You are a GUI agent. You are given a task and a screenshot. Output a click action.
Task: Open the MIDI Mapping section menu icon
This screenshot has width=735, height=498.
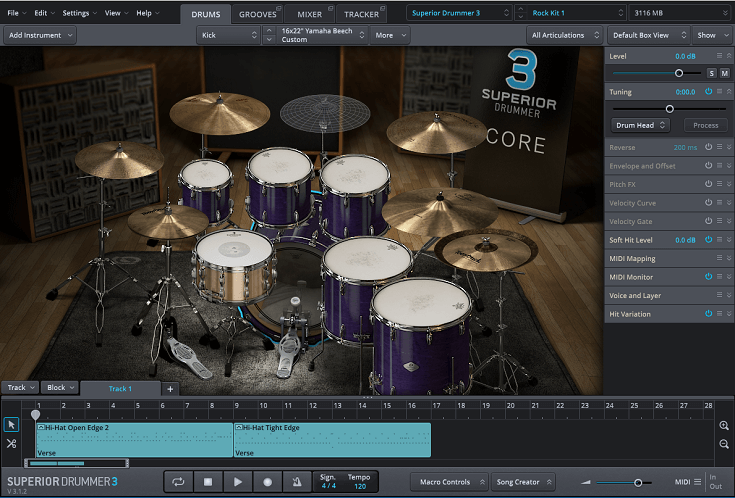(x=720, y=258)
